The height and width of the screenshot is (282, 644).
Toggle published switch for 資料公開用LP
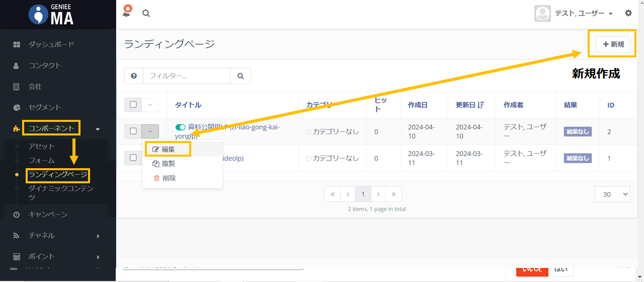click(x=180, y=127)
